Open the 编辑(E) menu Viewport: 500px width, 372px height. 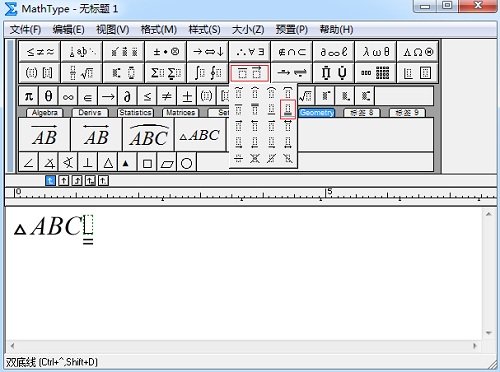pos(69,30)
